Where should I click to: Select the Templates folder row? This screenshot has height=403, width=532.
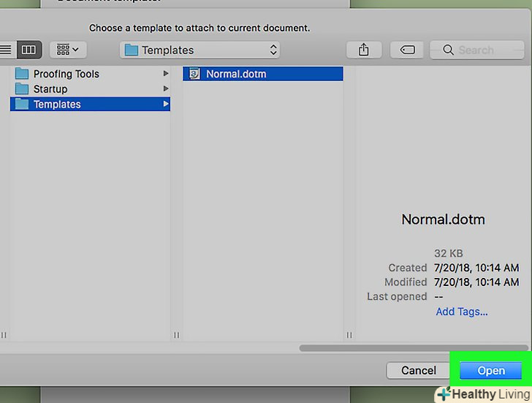90,104
